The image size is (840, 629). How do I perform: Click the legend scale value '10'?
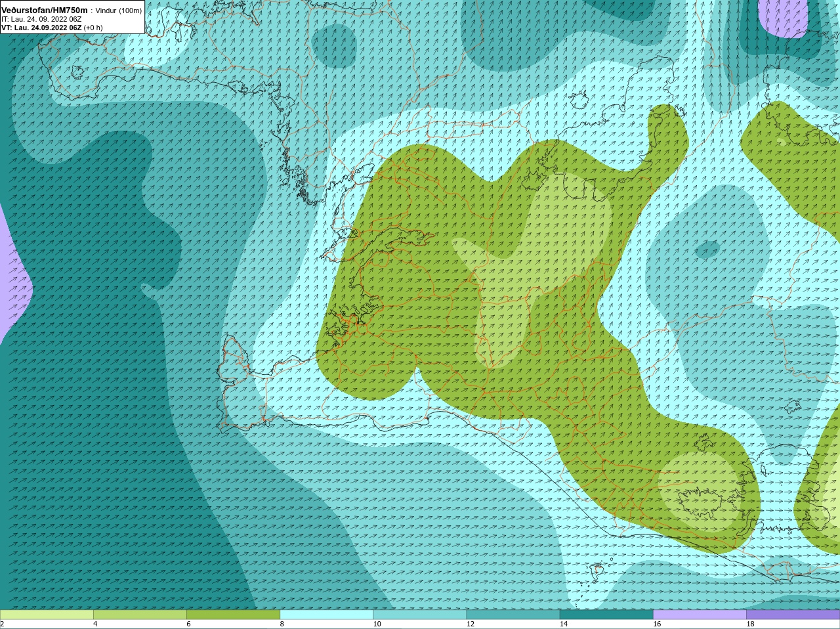(377, 624)
